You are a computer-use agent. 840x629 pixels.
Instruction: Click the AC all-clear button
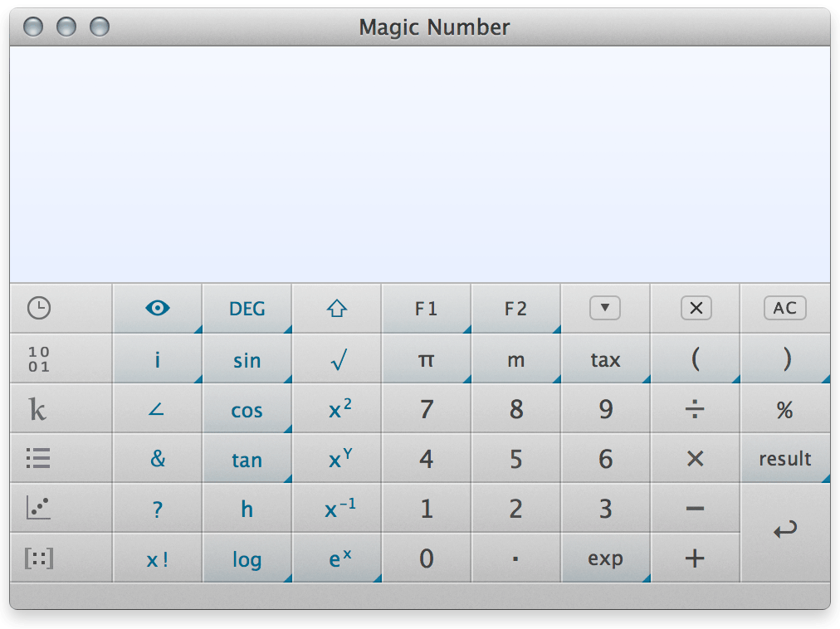[x=785, y=308]
